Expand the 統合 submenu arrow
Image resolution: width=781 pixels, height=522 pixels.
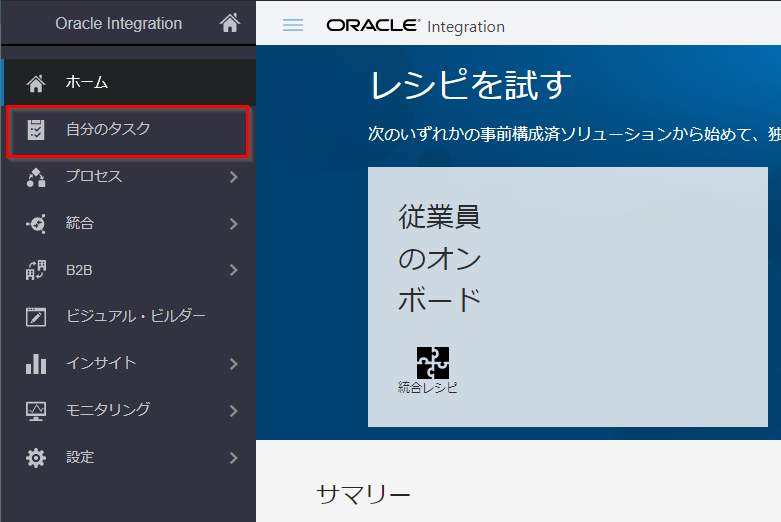click(x=233, y=224)
